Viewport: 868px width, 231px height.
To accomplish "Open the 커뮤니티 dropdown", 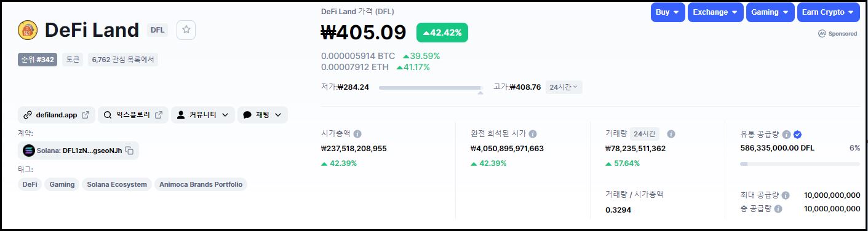I will (x=203, y=115).
